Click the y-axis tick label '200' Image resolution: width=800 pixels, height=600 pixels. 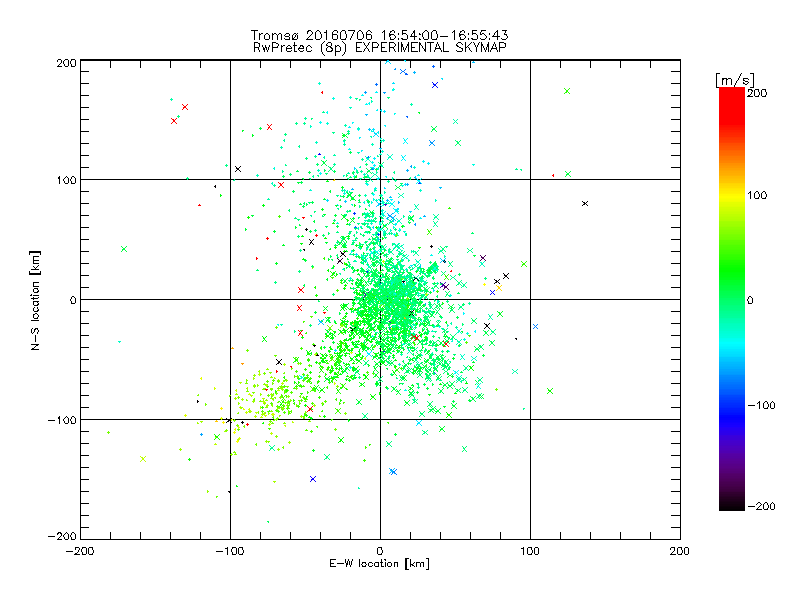(x=66, y=63)
